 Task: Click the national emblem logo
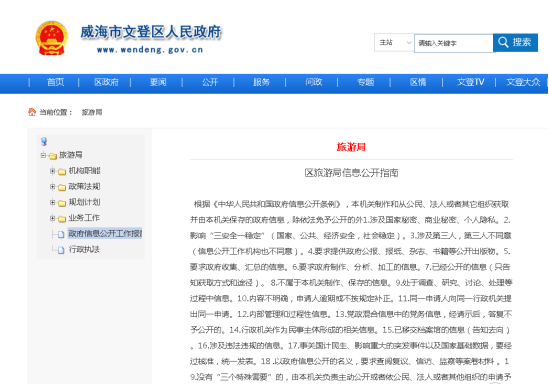(51, 38)
